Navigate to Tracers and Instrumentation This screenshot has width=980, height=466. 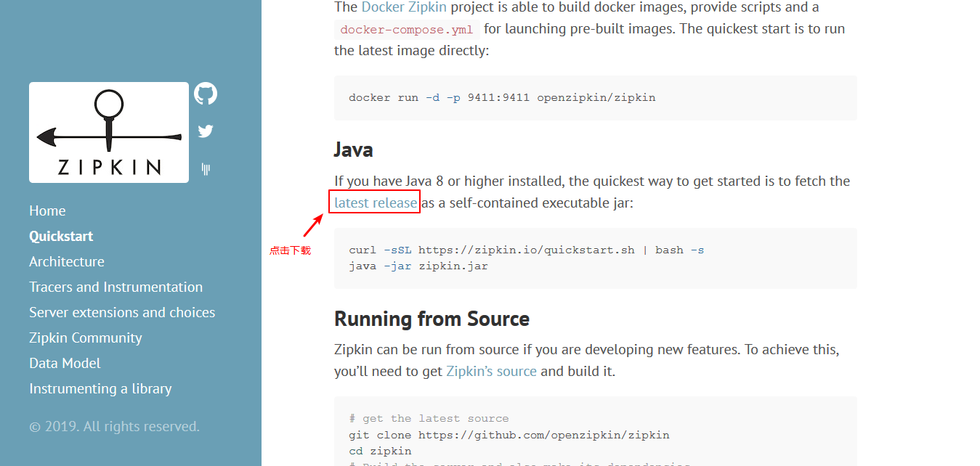click(x=116, y=287)
